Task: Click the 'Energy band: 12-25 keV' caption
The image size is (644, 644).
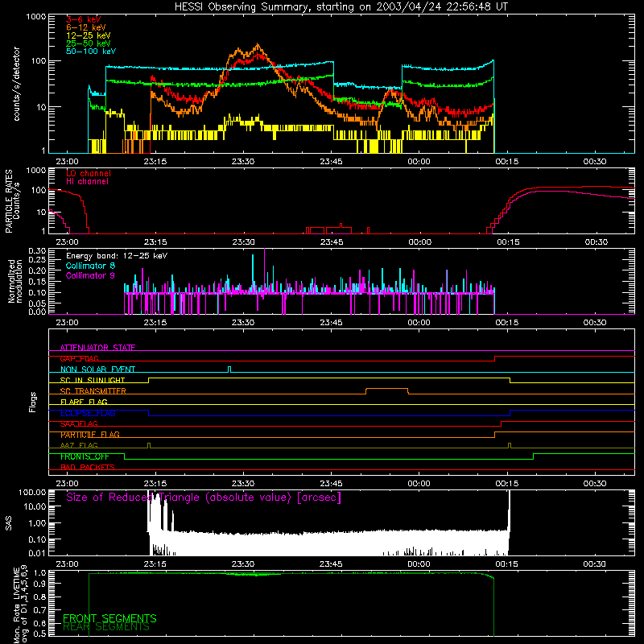Action: point(117,256)
